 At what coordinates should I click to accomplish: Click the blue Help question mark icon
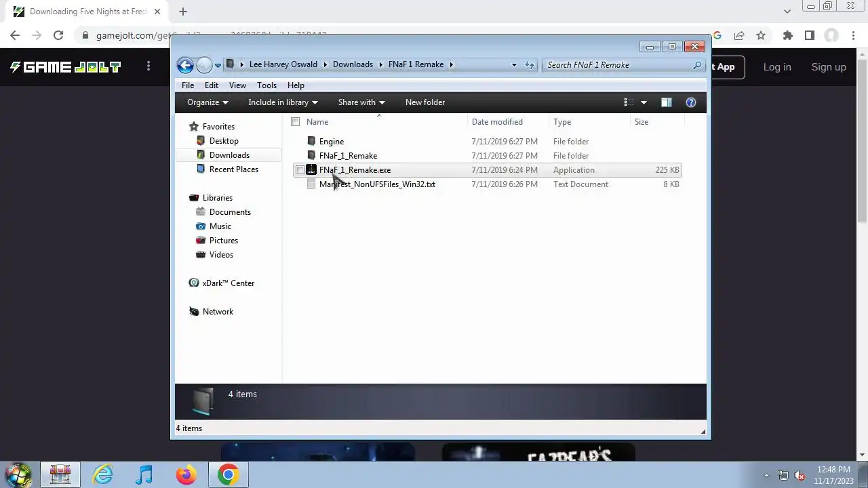pyautogui.click(x=691, y=102)
